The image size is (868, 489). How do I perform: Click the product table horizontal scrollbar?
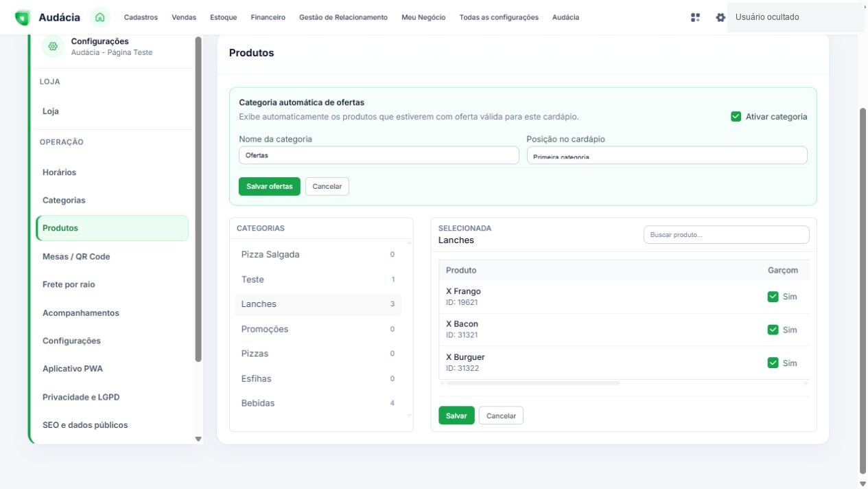[x=532, y=383]
